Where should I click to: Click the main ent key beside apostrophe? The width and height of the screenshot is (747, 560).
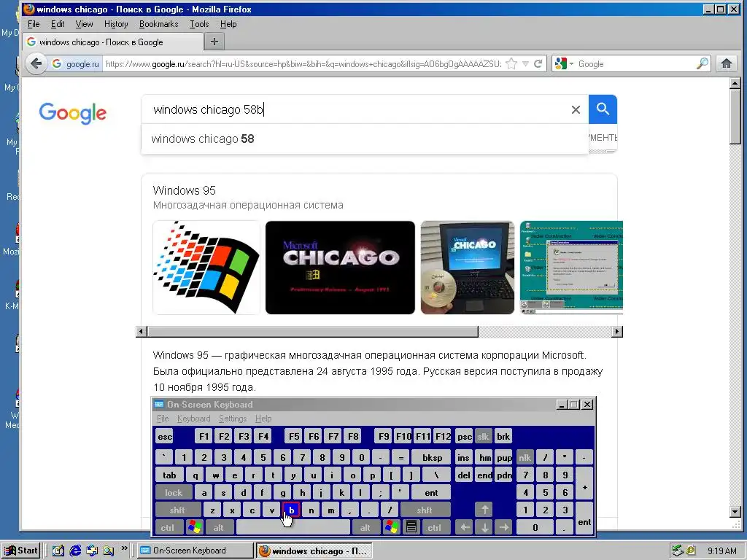(x=431, y=492)
